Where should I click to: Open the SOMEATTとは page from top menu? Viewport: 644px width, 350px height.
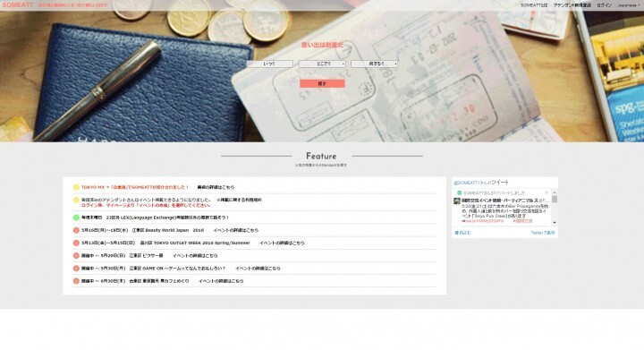click(534, 5)
